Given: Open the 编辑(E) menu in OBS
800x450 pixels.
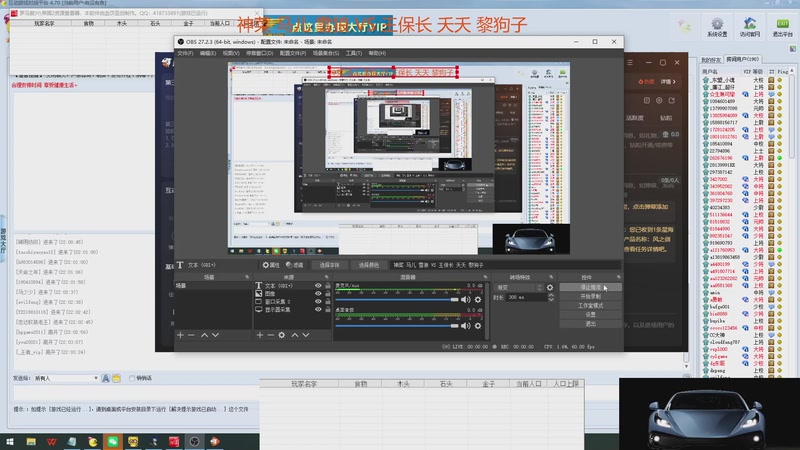Looking at the screenshot, I should tap(208, 53).
